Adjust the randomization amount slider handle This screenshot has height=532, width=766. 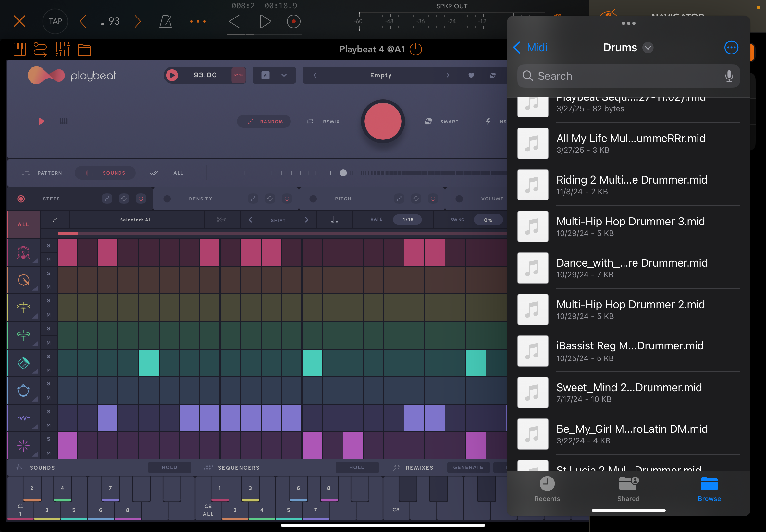(x=343, y=173)
